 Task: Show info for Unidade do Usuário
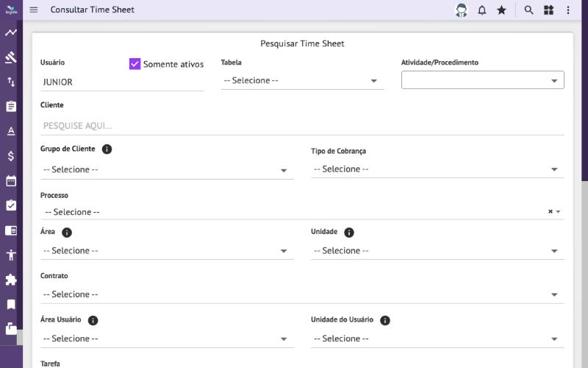[x=385, y=320]
